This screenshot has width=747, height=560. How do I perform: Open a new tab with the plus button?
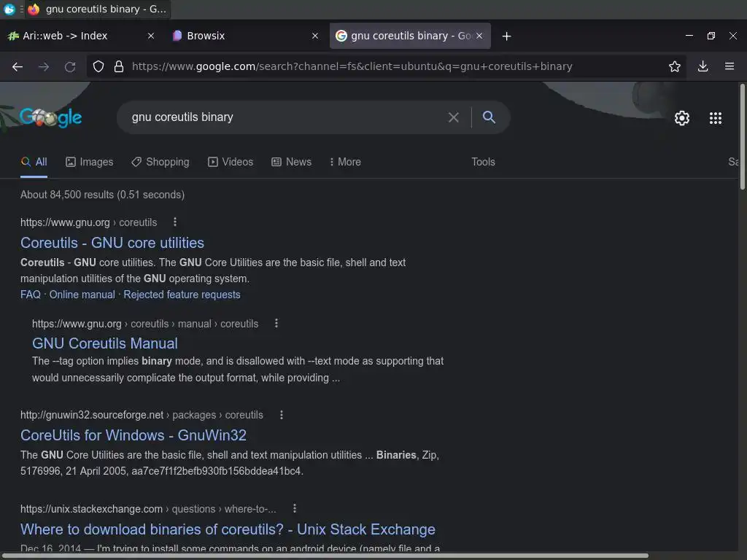click(x=507, y=36)
